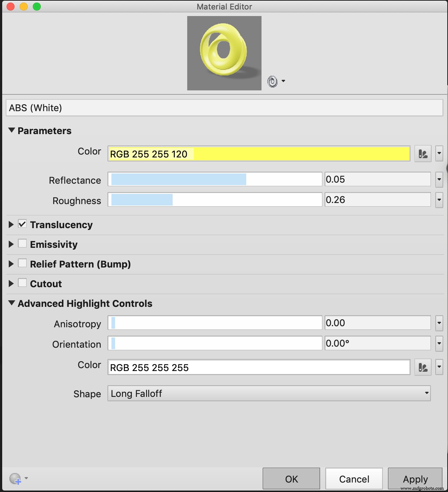
Task: Collapse the Parameters section
Action: coord(12,130)
